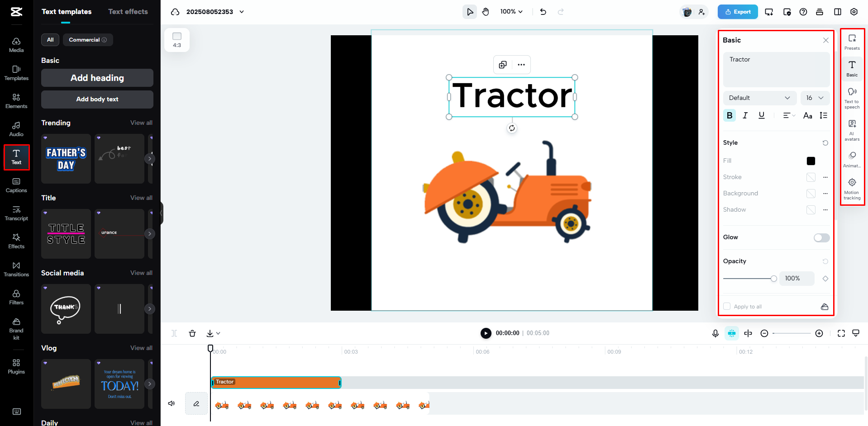Switch to the Text effects tab
The width and height of the screenshot is (868, 426).
pos(128,11)
